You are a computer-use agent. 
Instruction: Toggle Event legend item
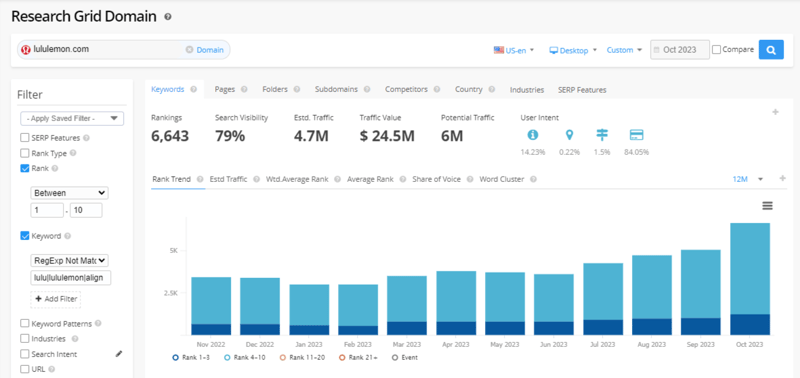coord(405,358)
